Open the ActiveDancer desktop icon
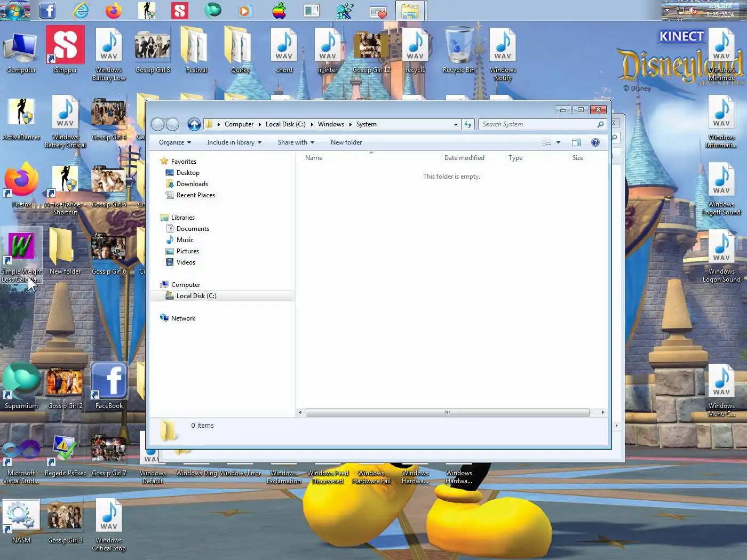The height and width of the screenshot is (560, 747). tap(21, 118)
